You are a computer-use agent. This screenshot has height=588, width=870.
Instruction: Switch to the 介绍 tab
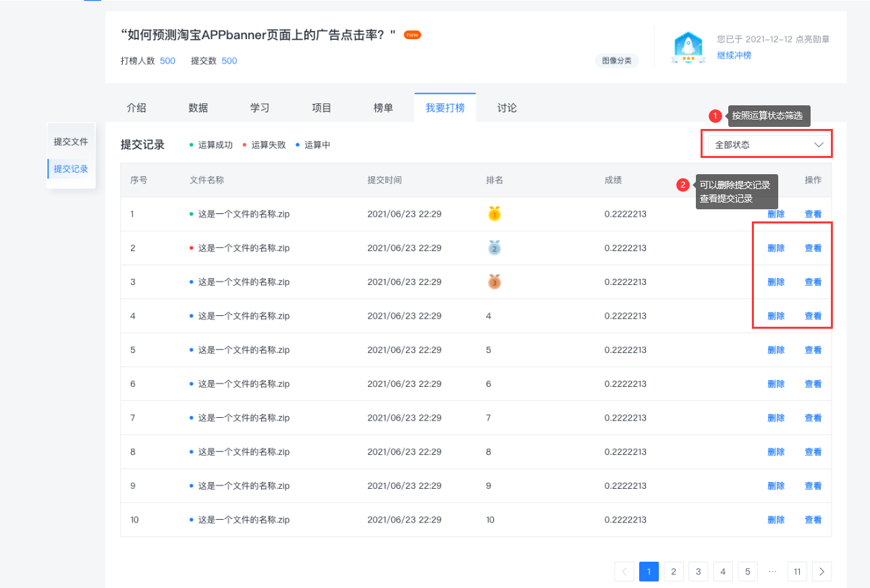pyautogui.click(x=136, y=108)
